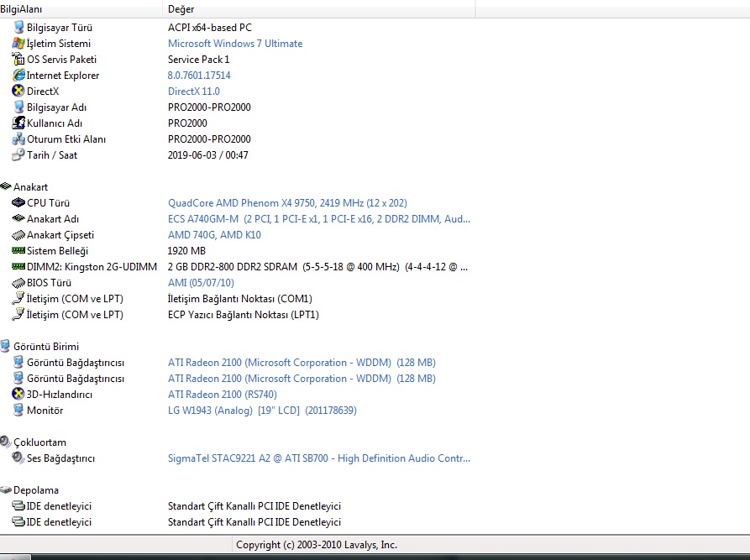The height and width of the screenshot is (560, 750).
Task: Click the Internet Explorer icon
Action: (x=18, y=76)
